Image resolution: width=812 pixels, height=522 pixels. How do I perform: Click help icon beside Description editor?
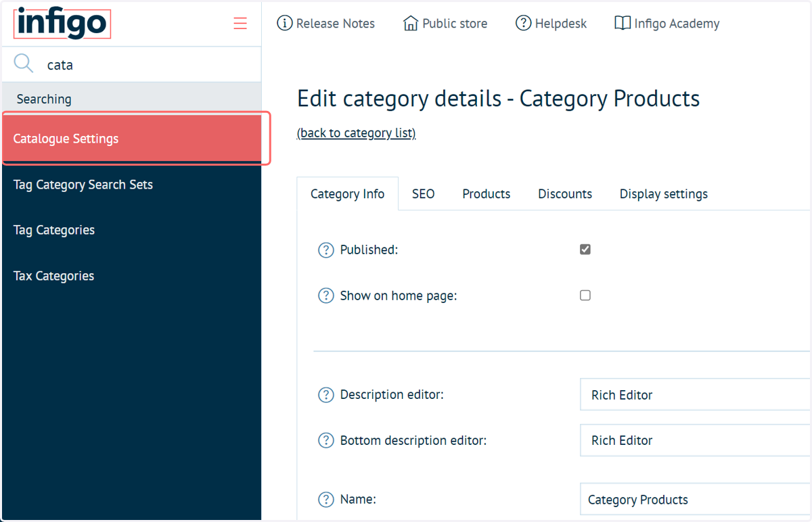pyautogui.click(x=326, y=395)
